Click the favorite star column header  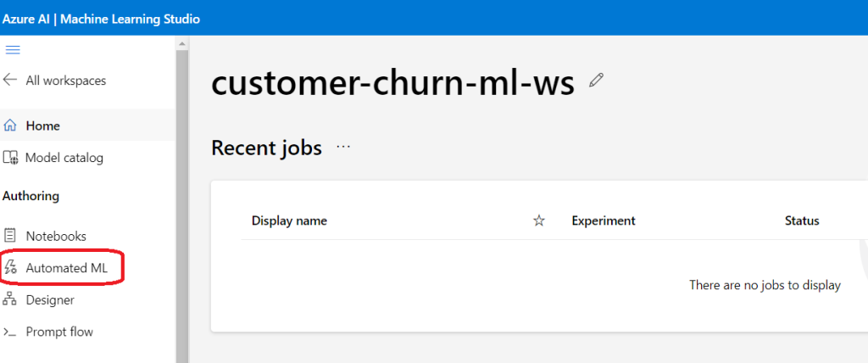[x=538, y=221]
